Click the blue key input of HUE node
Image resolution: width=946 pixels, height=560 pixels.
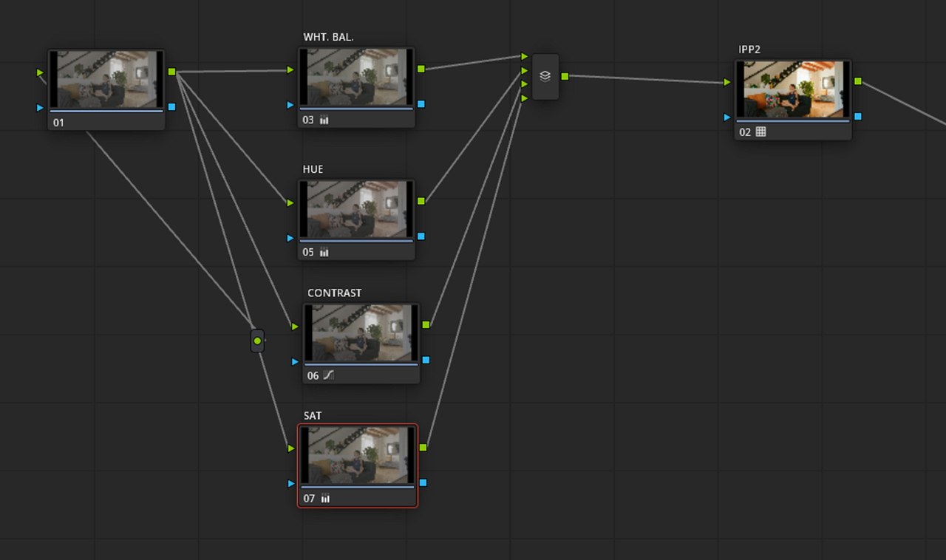291,238
